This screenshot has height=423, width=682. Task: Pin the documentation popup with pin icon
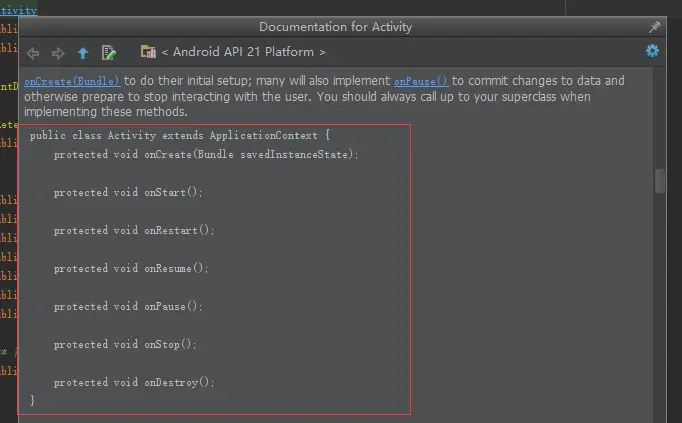coord(655,27)
